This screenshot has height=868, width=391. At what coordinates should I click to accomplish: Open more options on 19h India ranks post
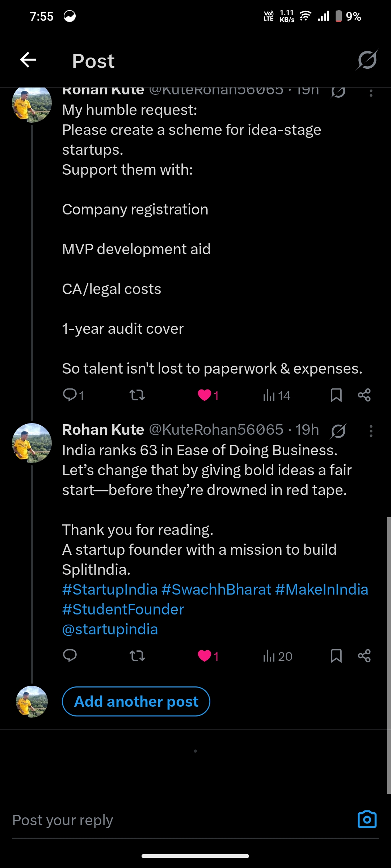coord(371,431)
